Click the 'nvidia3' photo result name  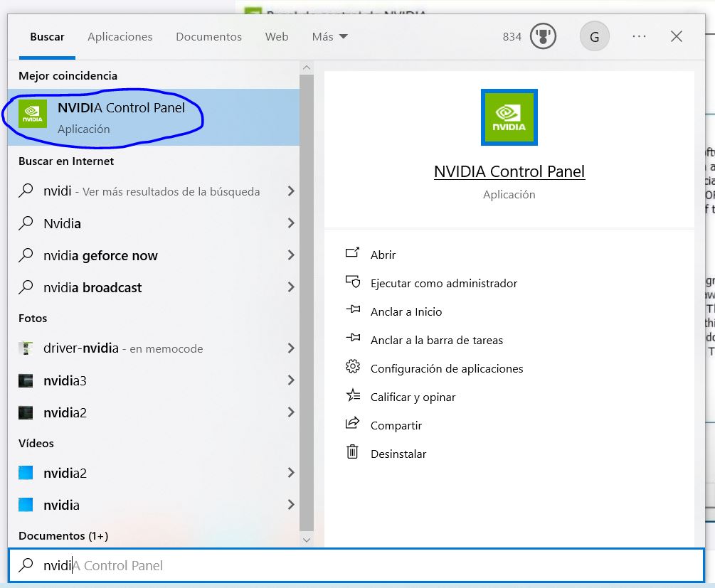click(x=65, y=380)
